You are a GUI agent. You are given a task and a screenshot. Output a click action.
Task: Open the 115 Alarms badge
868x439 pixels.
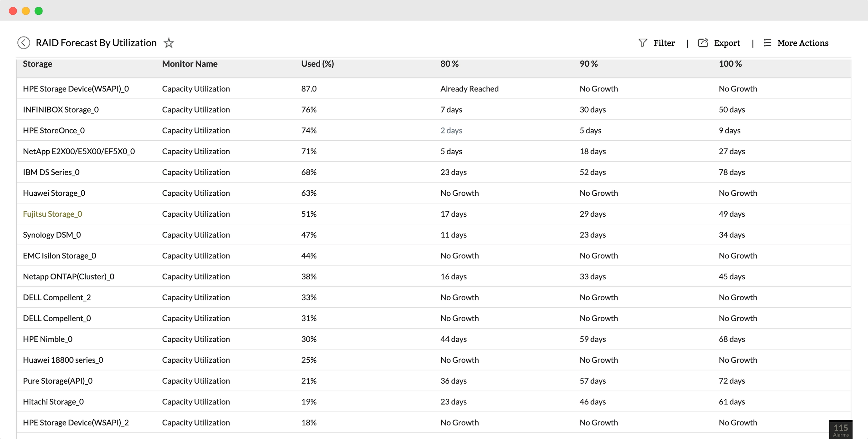(840, 430)
